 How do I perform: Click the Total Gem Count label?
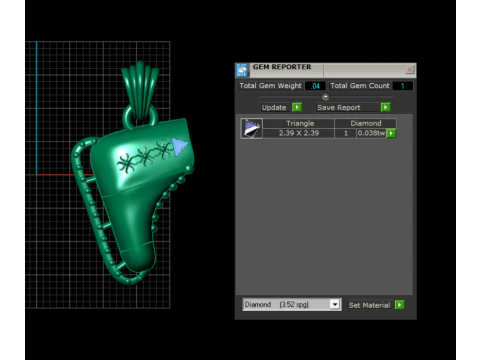360,86
